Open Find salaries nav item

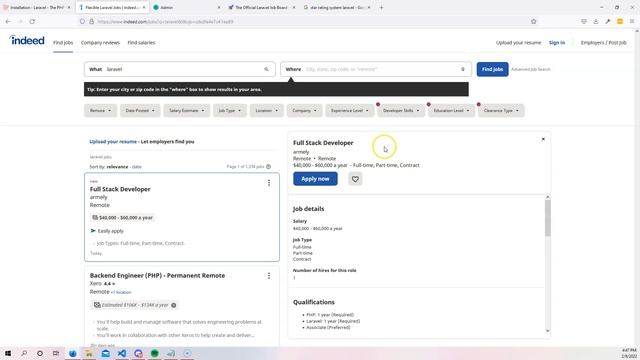(141, 42)
